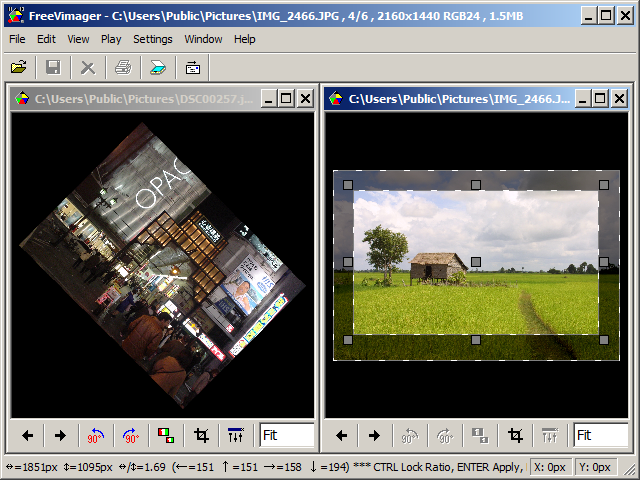This screenshot has width=640, height=480.
Task: Rotate DSC00257 image 90° clockwise
Action: click(131, 436)
